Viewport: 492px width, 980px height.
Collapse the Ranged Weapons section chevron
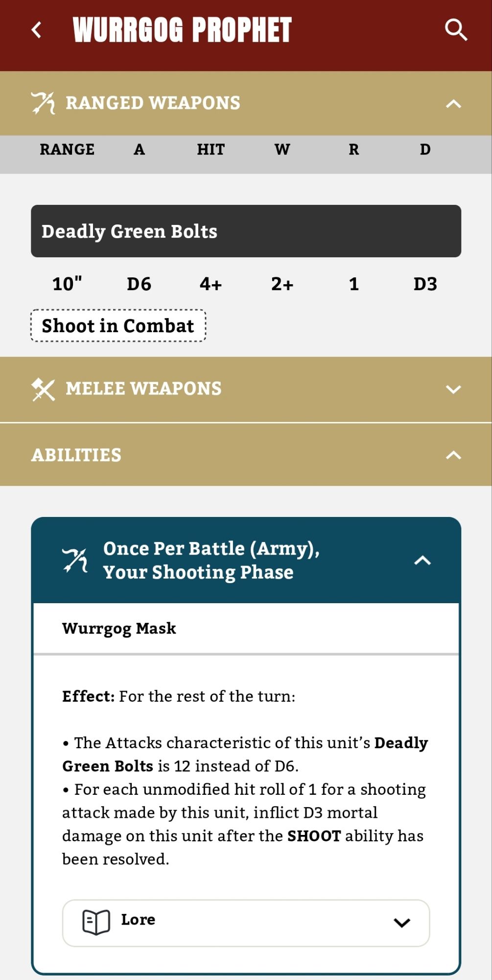click(x=454, y=103)
